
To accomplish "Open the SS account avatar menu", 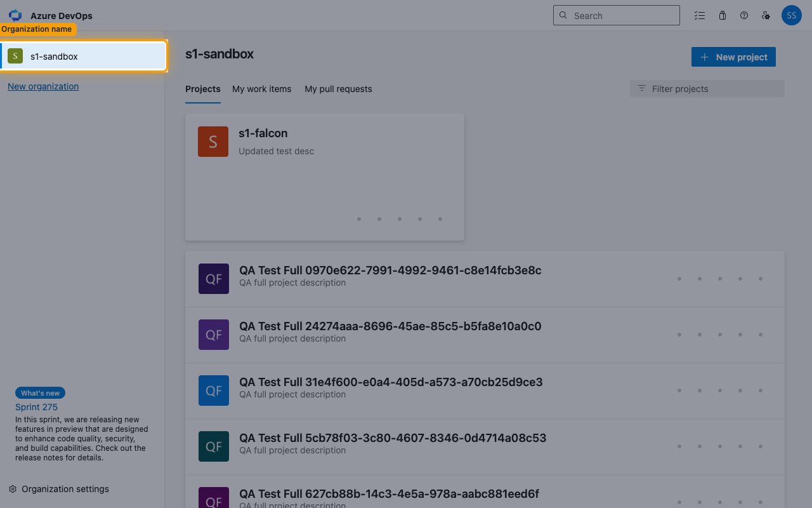I will [x=792, y=15].
